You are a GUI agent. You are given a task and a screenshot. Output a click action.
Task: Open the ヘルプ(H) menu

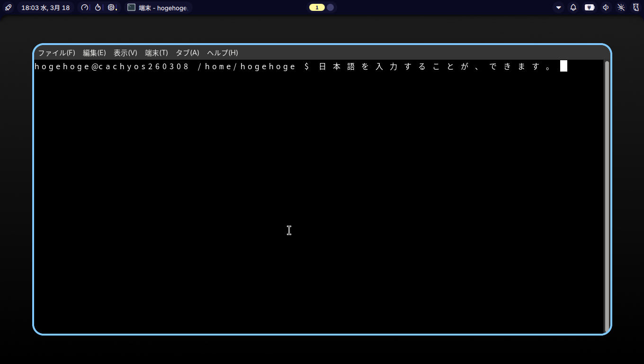click(x=223, y=53)
